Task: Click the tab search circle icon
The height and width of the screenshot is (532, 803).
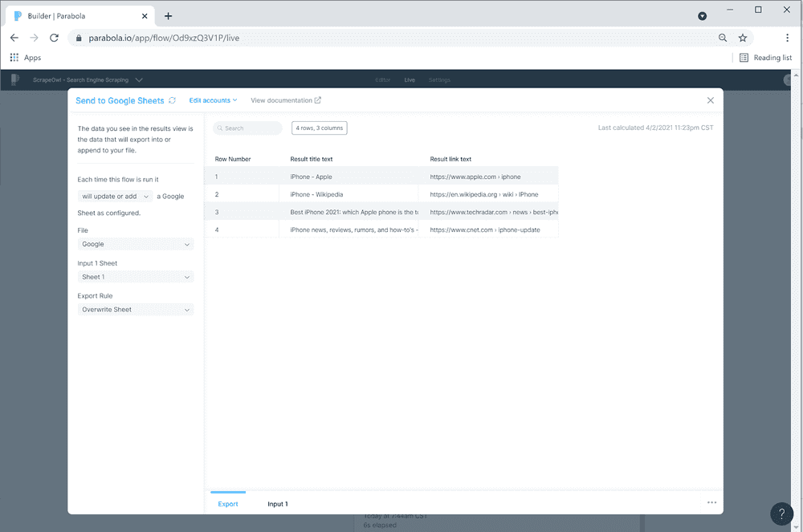Action: click(702, 16)
